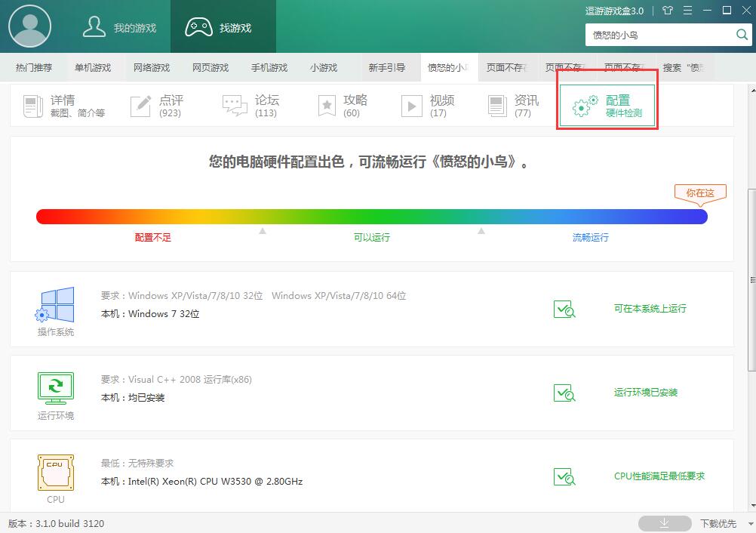Viewport: 756px width, 533px height.
Task: Open the 资讯 news icon
Action: (x=496, y=106)
